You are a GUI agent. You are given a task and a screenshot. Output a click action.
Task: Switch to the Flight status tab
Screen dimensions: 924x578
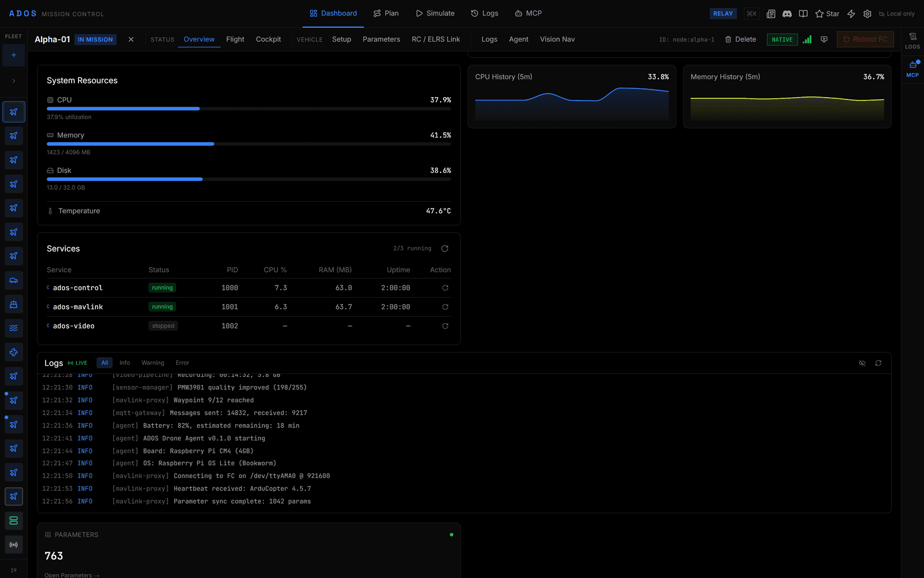click(x=235, y=39)
